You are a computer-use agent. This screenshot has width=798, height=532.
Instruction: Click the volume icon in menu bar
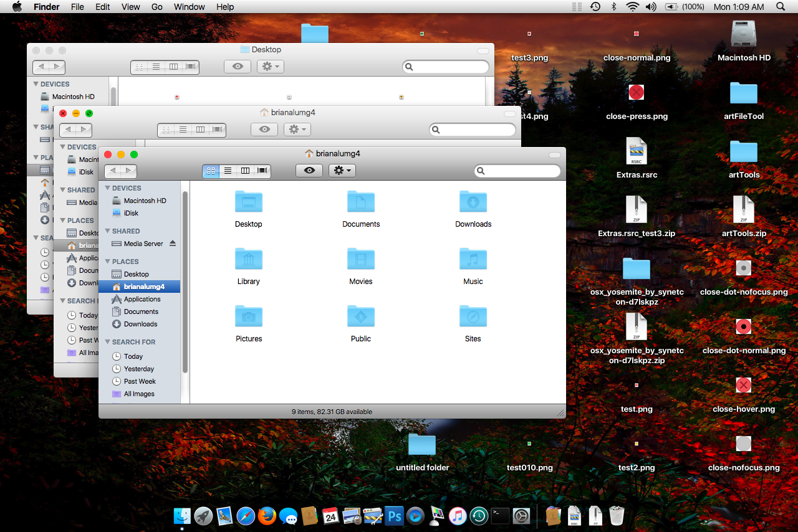click(x=651, y=7)
